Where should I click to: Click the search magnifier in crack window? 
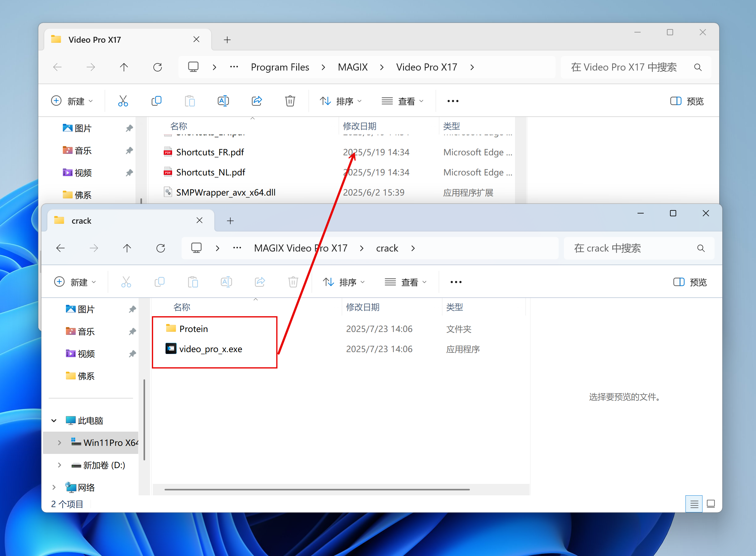(701, 248)
